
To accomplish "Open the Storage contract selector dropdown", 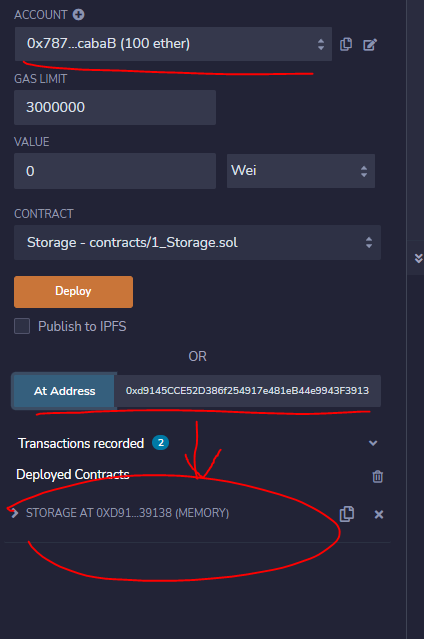I will point(197,242).
